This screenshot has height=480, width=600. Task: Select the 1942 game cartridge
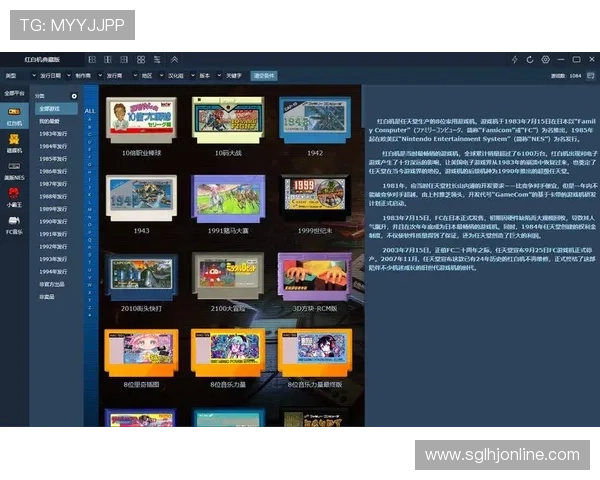[x=315, y=121]
